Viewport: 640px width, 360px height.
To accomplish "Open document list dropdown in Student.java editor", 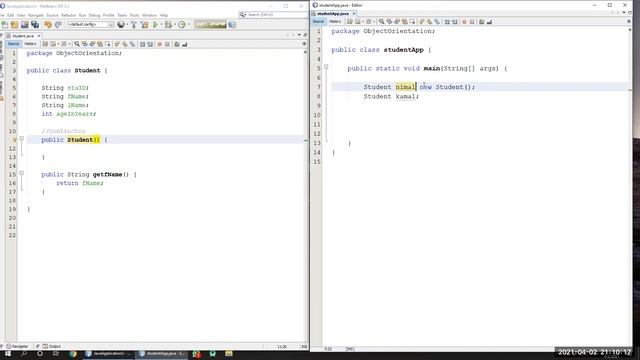I will (299, 36).
